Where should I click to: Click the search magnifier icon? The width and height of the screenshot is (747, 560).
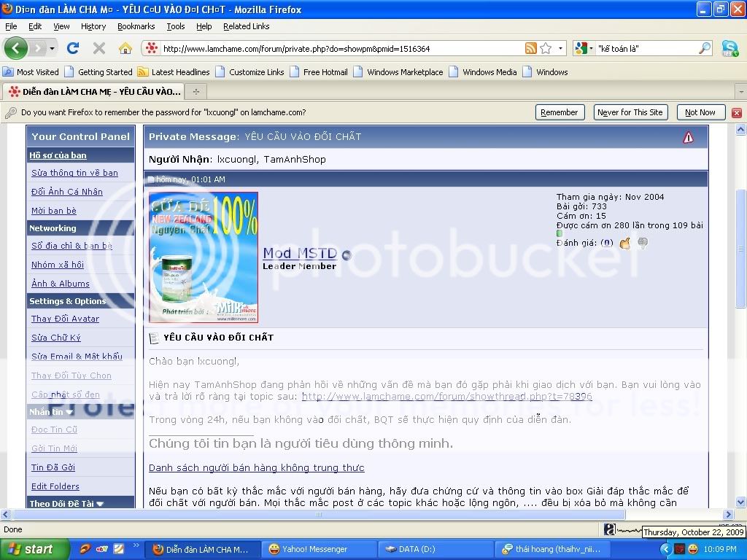[705, 48]
